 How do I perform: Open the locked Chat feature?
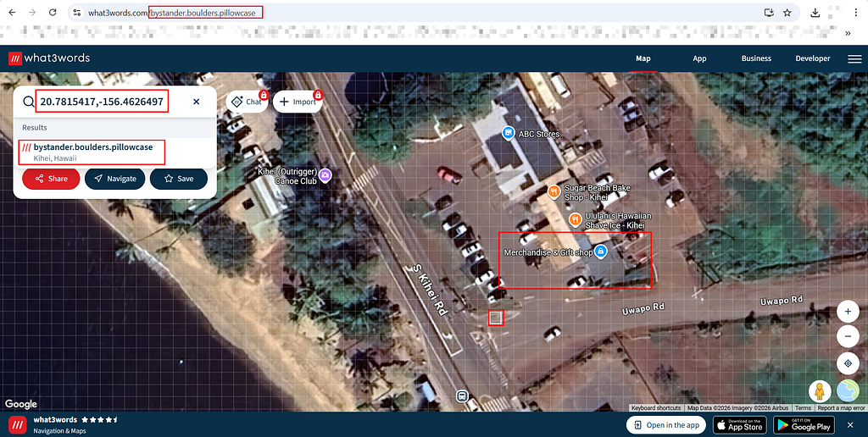click(247, 102)
